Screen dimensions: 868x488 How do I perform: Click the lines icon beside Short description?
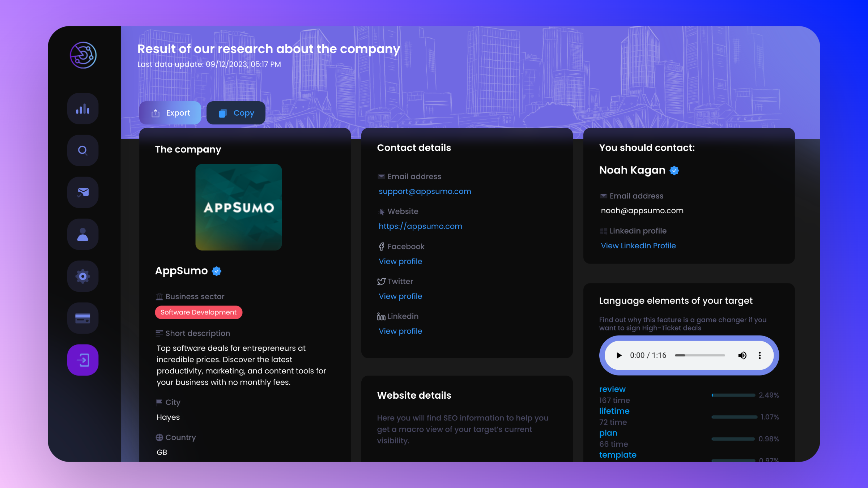tap(159, 333)
